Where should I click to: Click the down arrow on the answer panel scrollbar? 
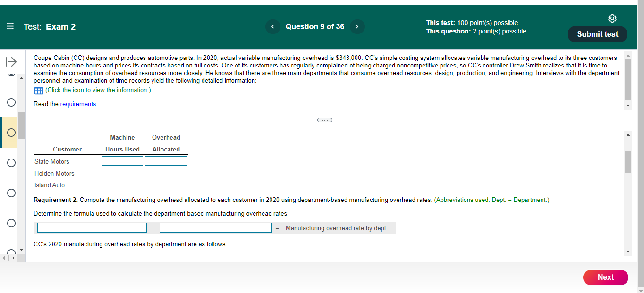(x=628, y=251)
